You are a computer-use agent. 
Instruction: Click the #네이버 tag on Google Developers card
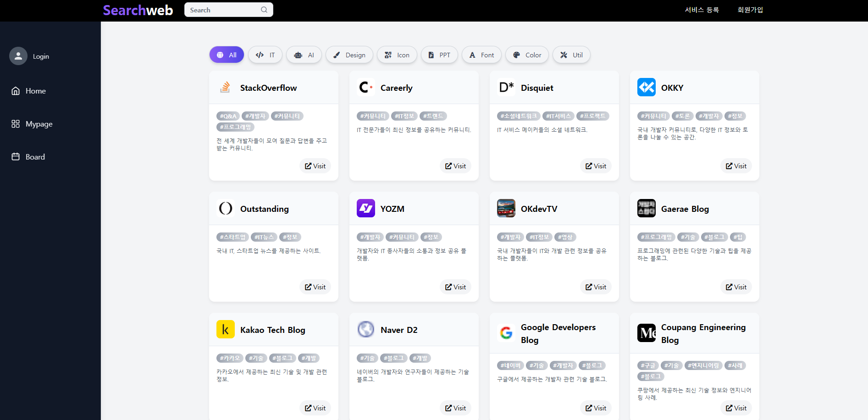pos(510,365)
